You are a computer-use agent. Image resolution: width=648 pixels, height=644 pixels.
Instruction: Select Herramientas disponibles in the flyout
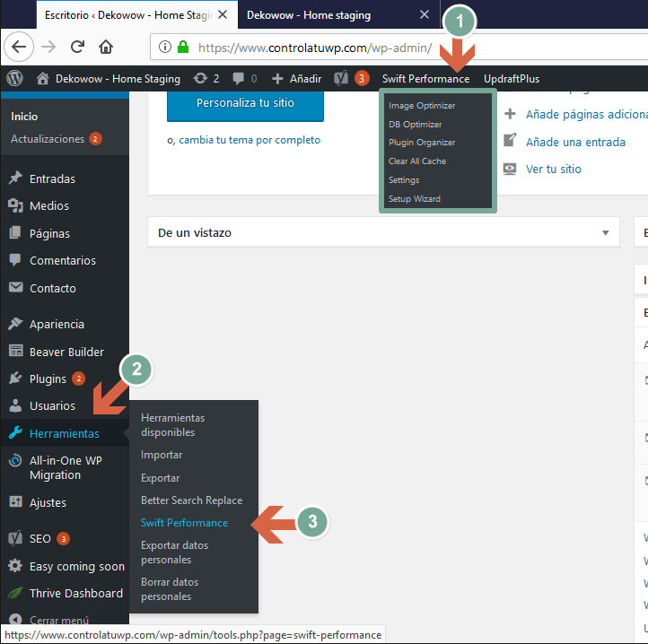[172, 424]
